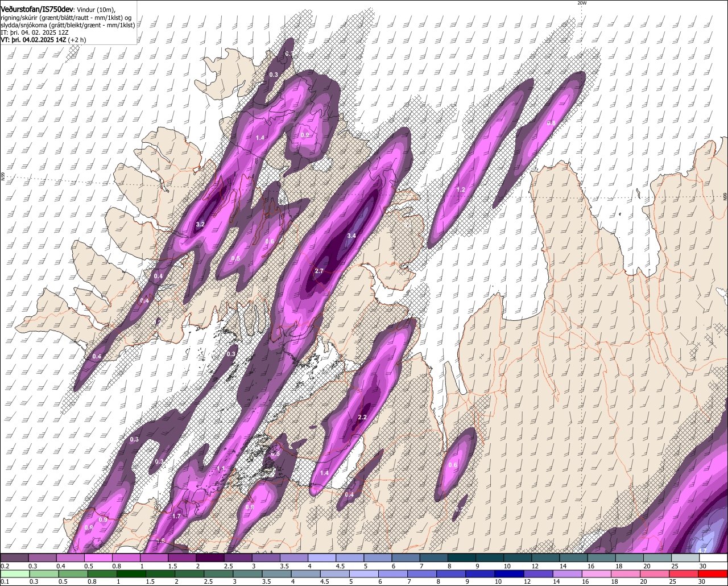Image resolution: width=728 pixels, height=586 pixels.
Task: Click the 2.2 precipitation value label
Action: (x=362, y=418)
